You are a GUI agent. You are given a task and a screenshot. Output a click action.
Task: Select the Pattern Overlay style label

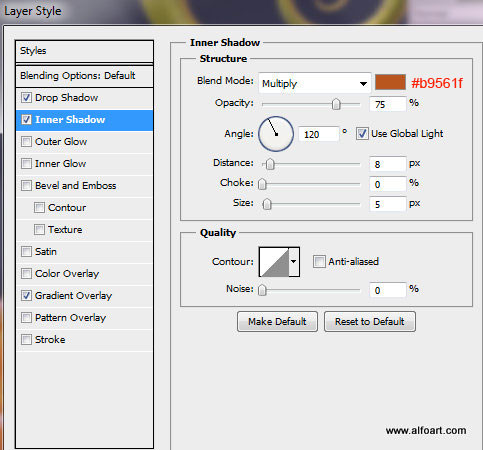coord(70,318)
